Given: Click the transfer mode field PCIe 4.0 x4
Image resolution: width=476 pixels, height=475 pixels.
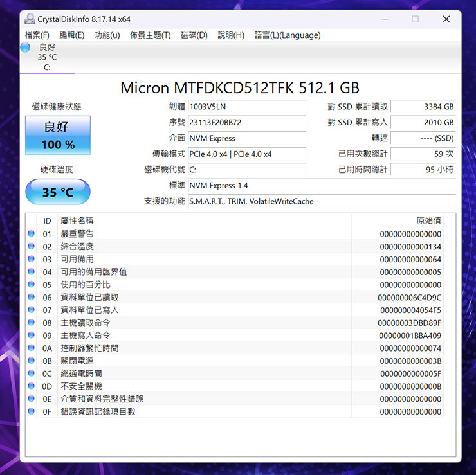Looking at the screenshot, I should point(247,154).
